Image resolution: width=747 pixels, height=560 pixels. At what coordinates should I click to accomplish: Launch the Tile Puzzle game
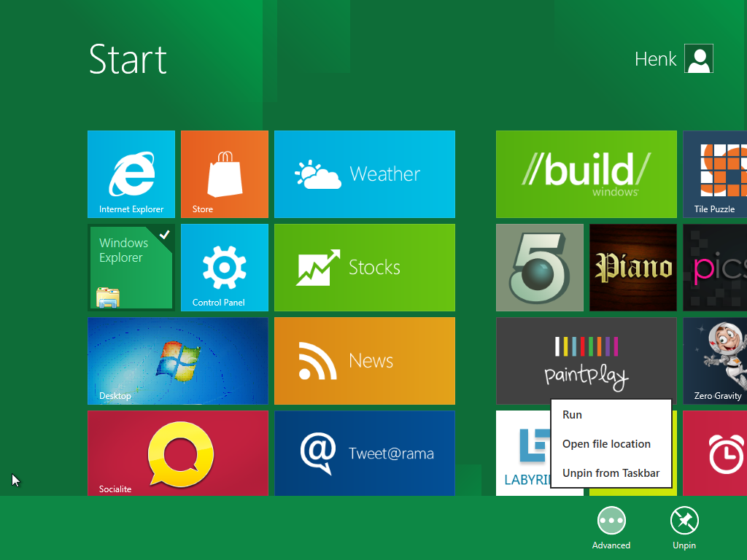[715, 174]
